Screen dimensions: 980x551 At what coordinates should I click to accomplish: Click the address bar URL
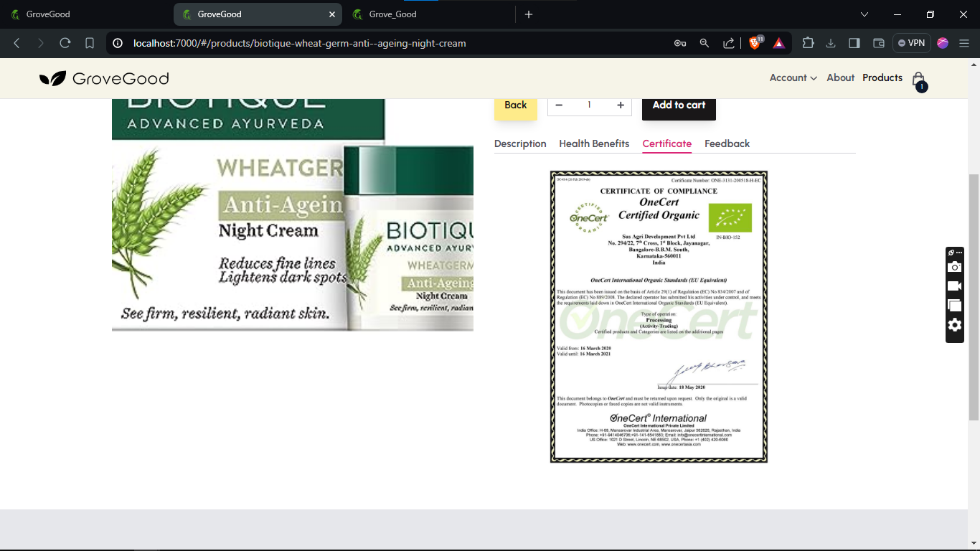point(300,43)
